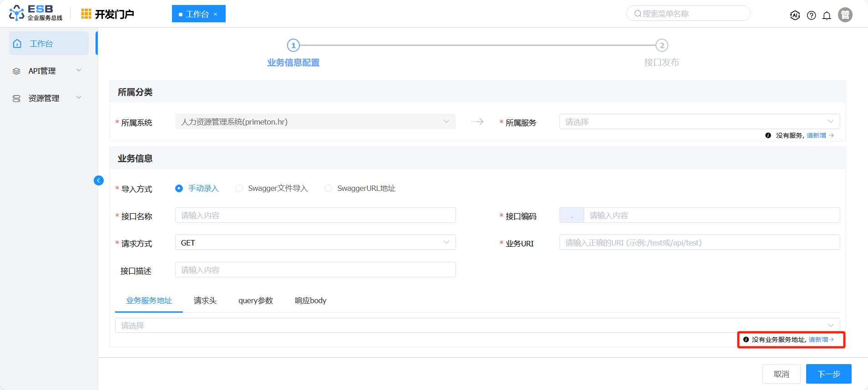Select the Swagger文件导入 radio option
This screenshot has width=868, height=390.
tap(239, 189)
